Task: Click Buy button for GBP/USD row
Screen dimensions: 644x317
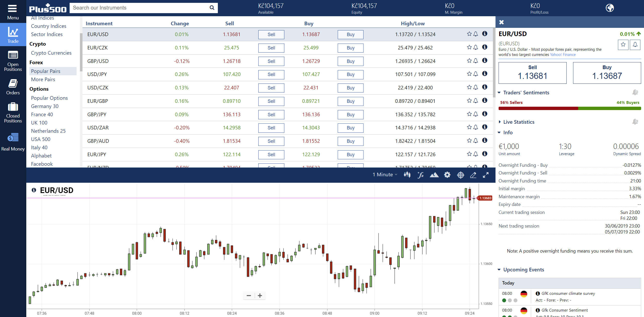Action: (351, 61)
